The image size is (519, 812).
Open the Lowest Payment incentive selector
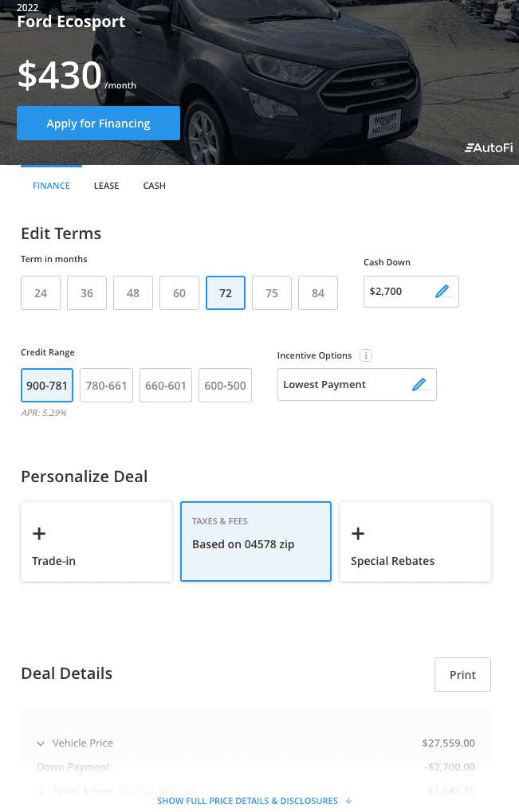(x=357, y=384)
